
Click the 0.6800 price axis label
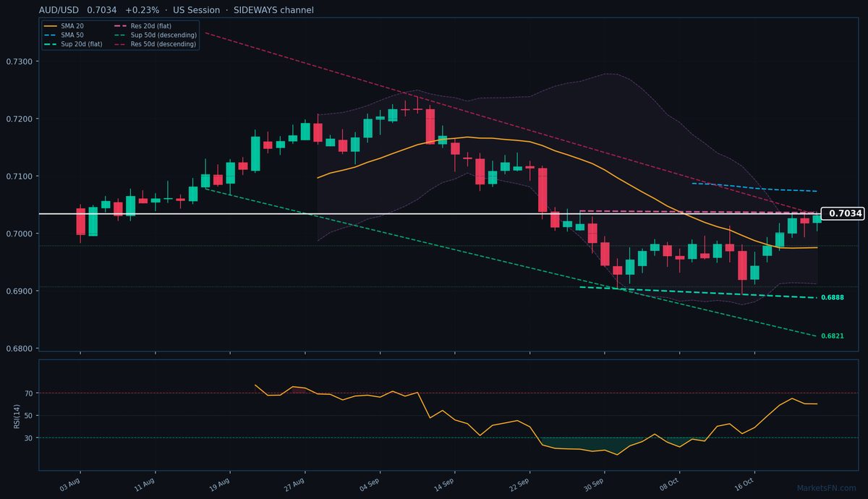point(20,349)
